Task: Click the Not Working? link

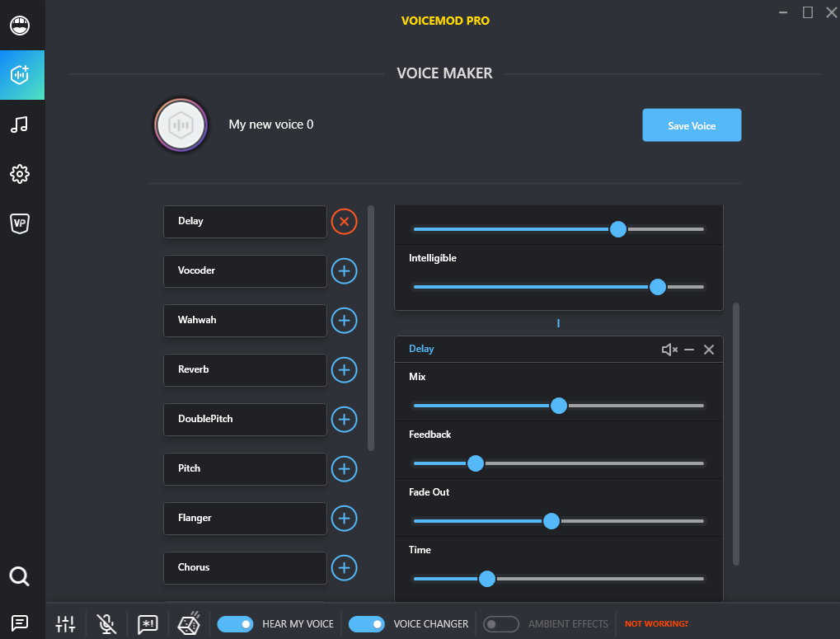Action: pyautogui.click(x=656, y=624)
